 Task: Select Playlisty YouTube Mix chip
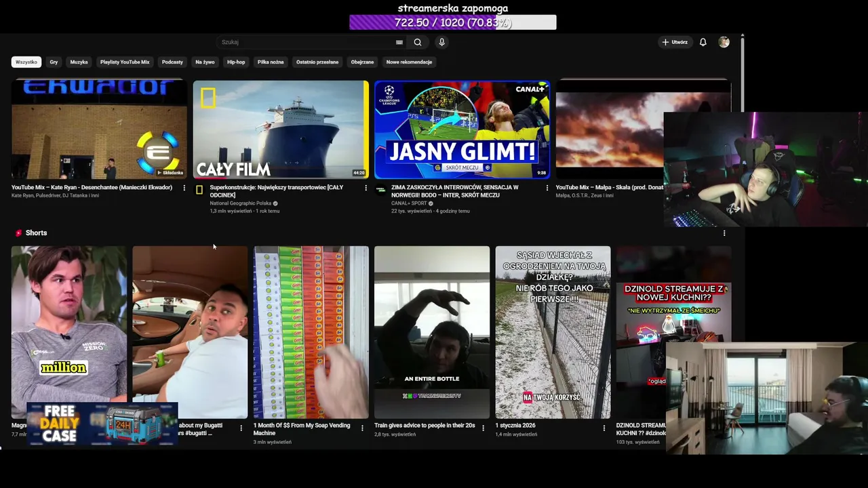click(x=125, y=62)
